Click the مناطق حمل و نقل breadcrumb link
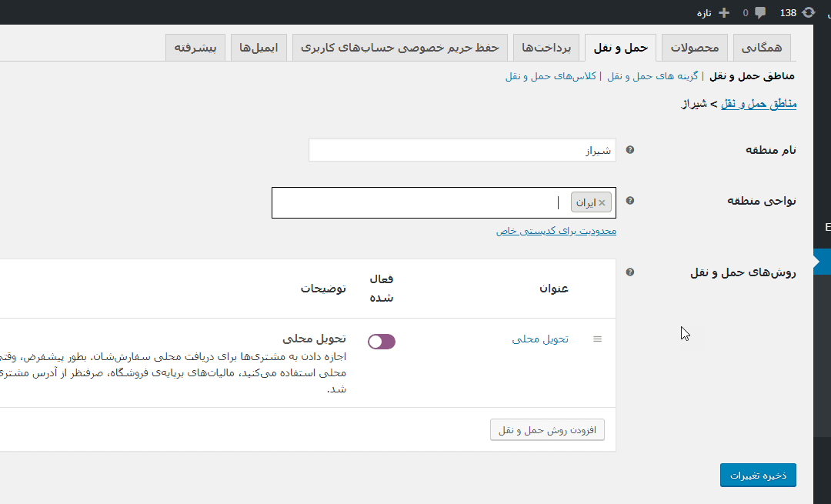This screenshot has width=831, height=504. (x=758, y=103)
